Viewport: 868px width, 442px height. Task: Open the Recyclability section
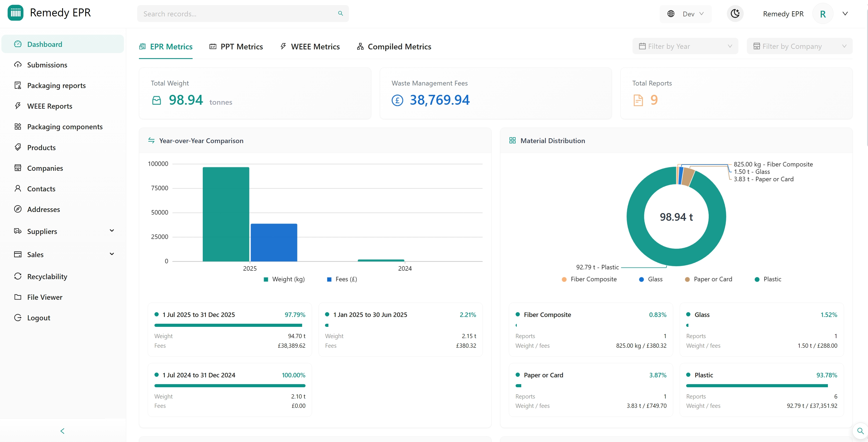(x=47, y=276)
